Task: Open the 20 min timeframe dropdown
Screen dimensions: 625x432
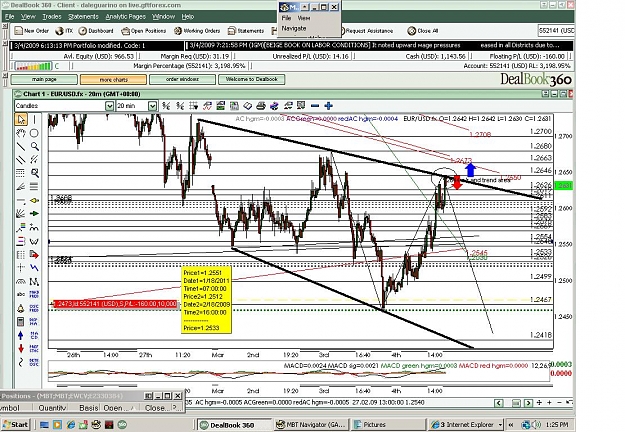Action: click(152, 106)
